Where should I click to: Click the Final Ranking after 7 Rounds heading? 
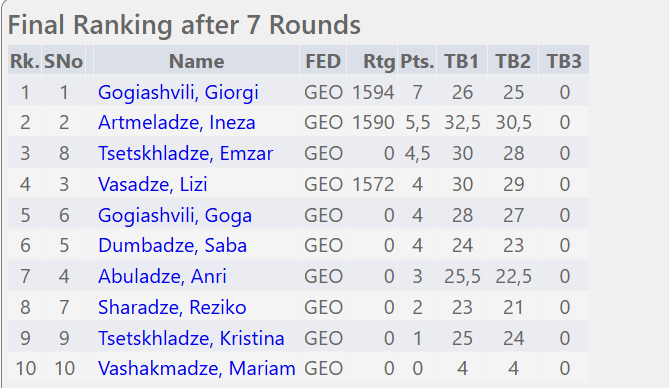point(184,25)
